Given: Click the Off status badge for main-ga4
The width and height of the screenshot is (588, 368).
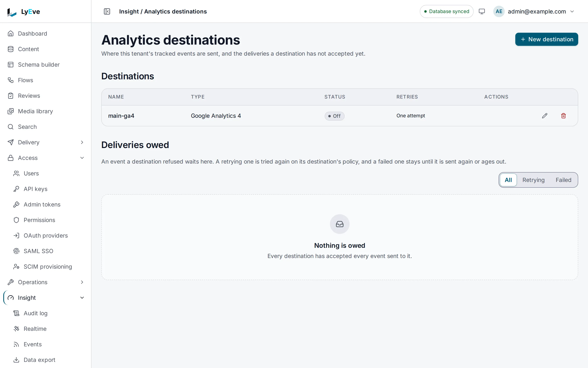Looking at the screenshot, I should 334,116.
